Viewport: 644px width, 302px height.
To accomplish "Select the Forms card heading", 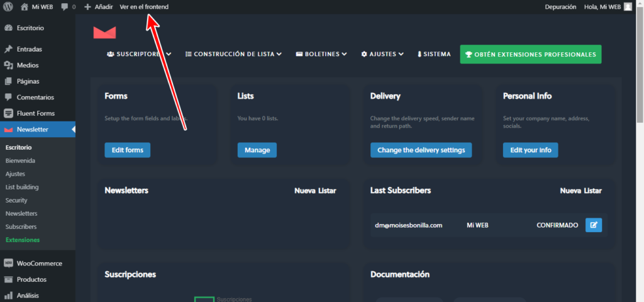I will [116, 96].
